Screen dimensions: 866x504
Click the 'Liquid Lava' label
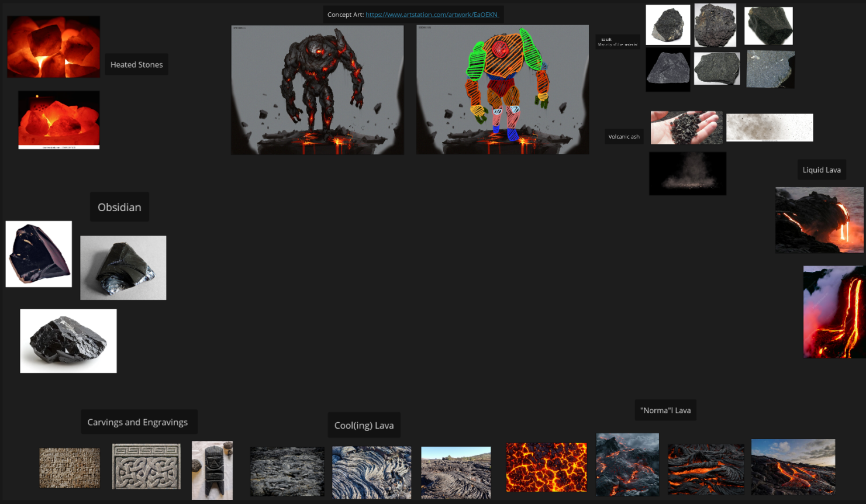[x=822, y=170]
